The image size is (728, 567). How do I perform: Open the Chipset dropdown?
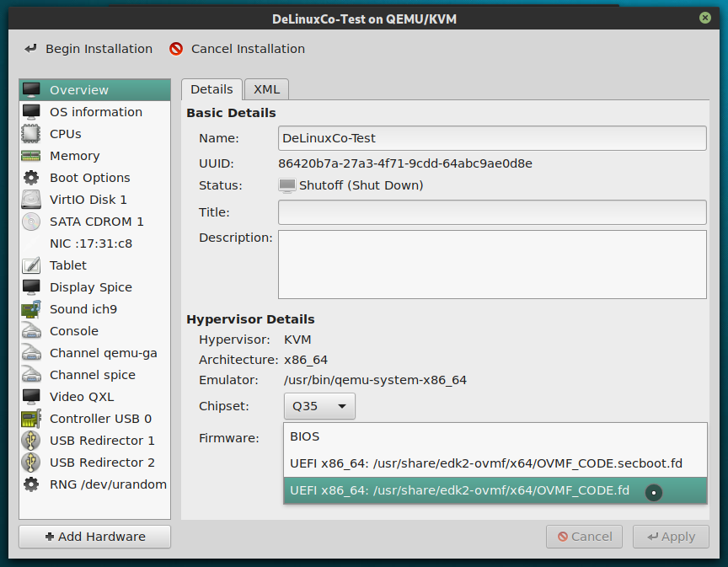click(318, 405)
